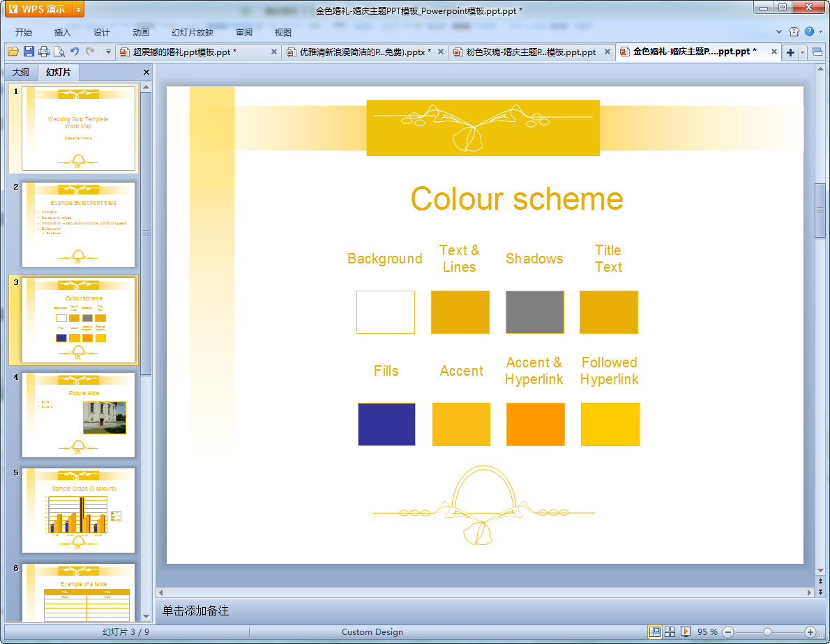830x644 pixels.
Task: Collapse the ribbon with the chevron
Action: (778, 32)
